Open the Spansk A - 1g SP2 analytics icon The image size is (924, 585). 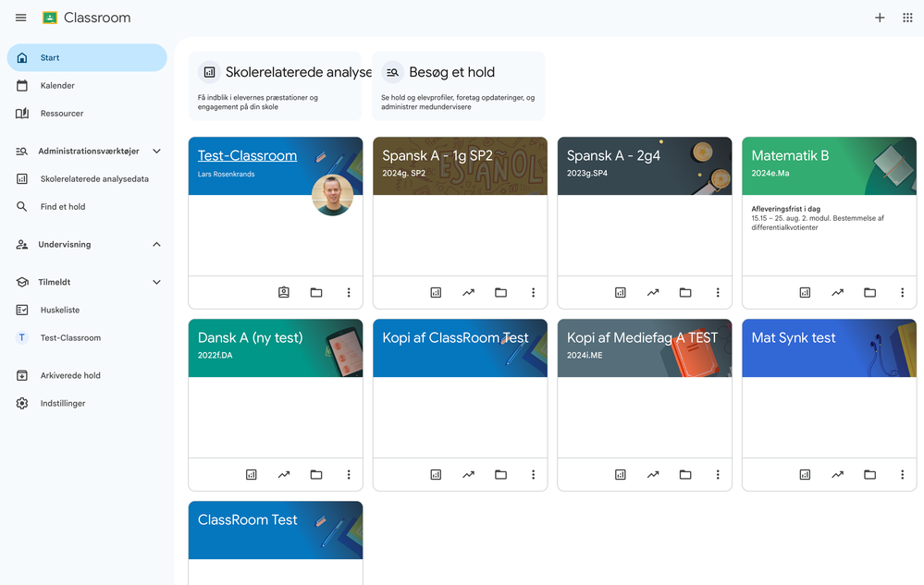coord(436,292)
